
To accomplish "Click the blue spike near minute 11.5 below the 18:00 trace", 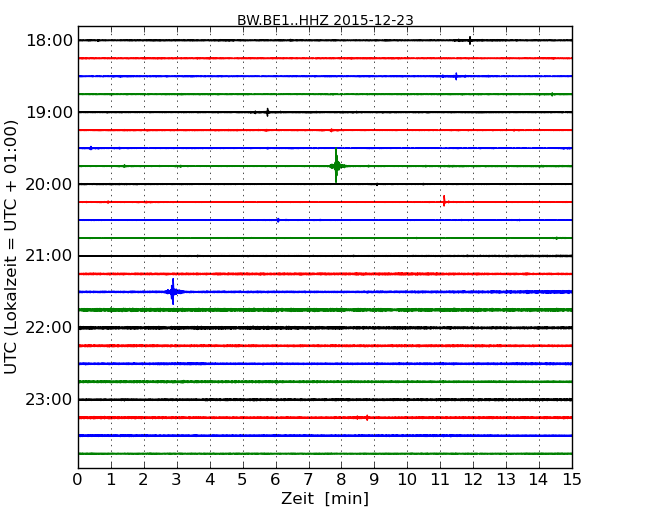I will 456,76.
